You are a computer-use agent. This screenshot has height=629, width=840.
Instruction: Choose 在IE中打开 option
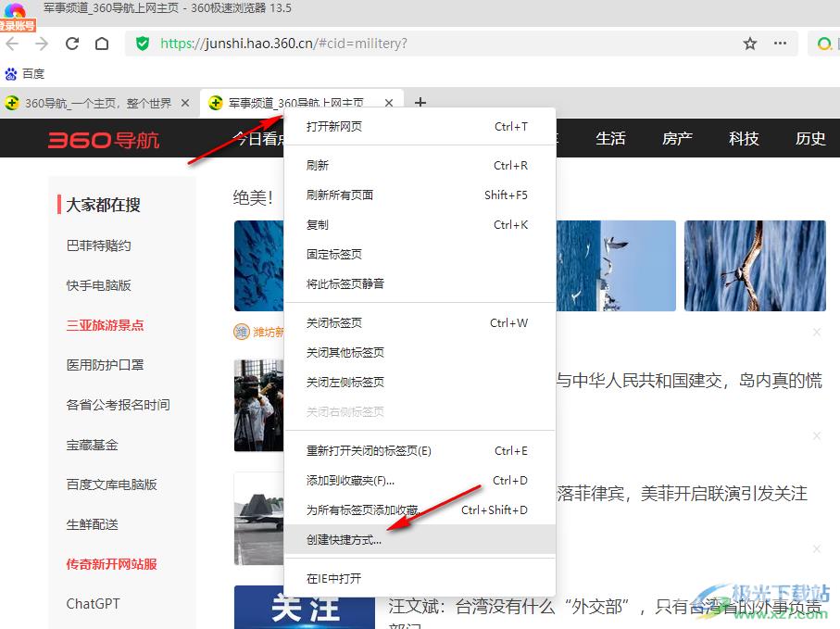(420, 579)
